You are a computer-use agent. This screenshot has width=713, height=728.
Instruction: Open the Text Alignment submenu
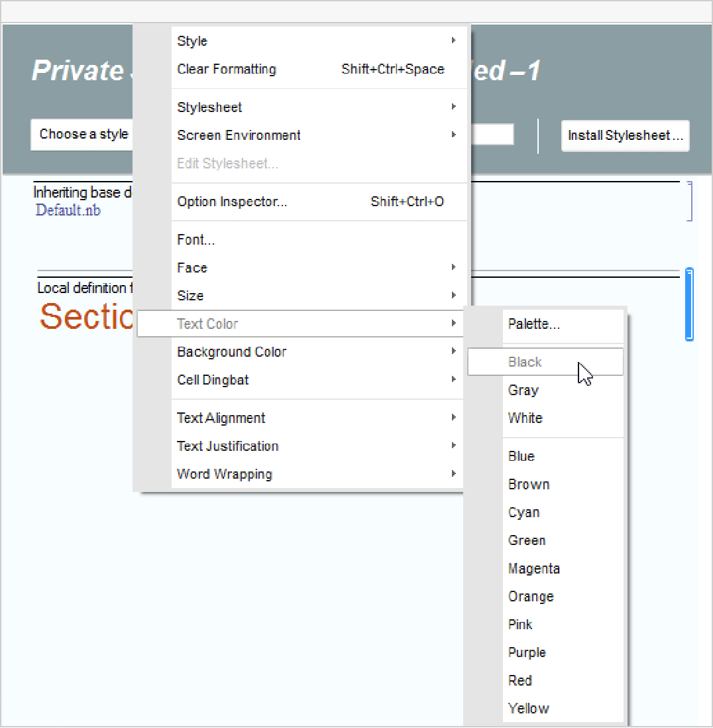221,418
